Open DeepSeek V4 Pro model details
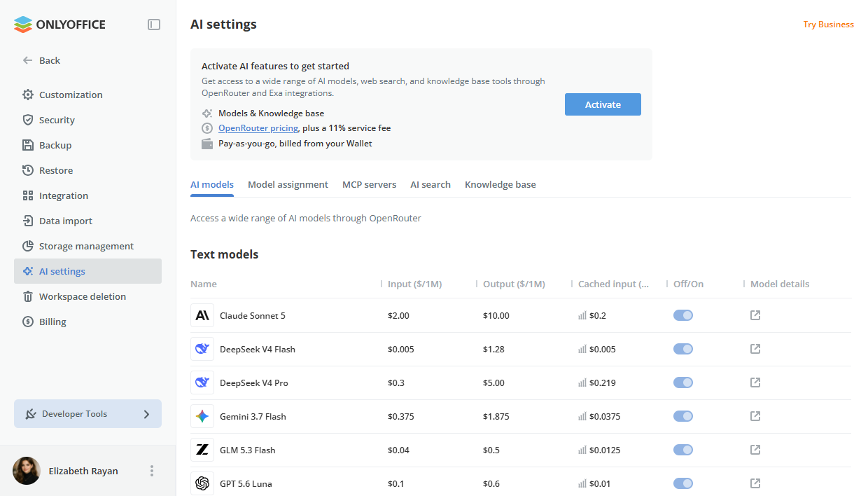 (755, 383)
